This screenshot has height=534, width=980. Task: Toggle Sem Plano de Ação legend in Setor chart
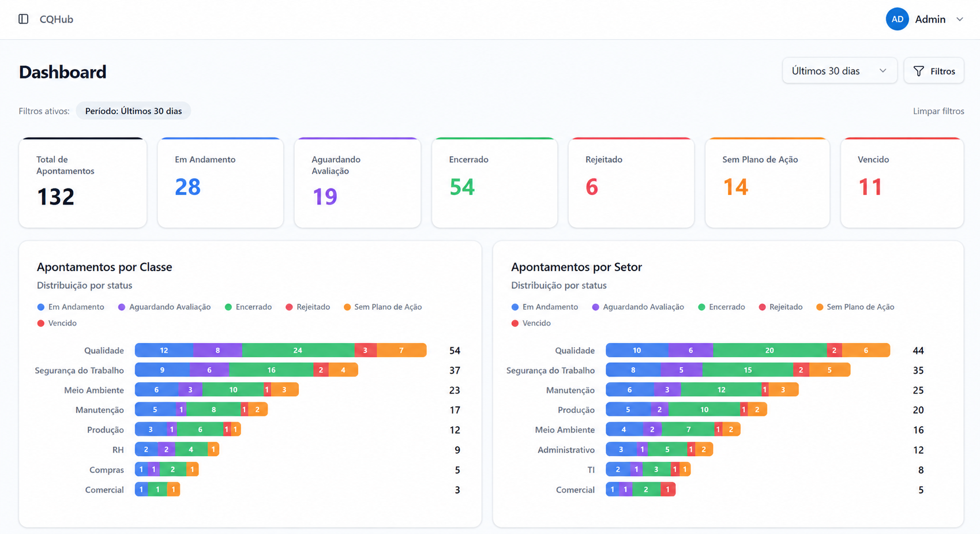point(855,307)
